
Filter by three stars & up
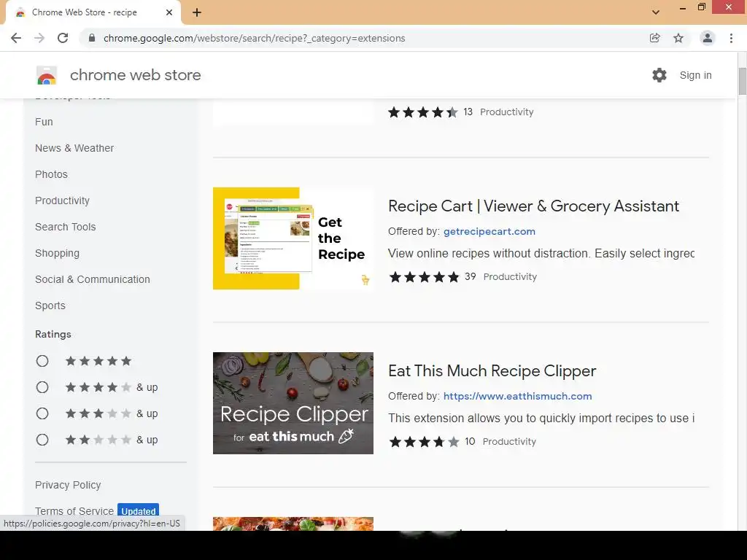pyautogui.click(x=42, y=413)
